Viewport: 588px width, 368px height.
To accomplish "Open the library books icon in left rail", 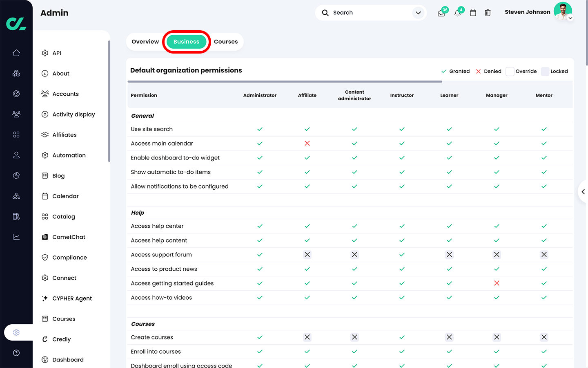I will tap(16, 216).
